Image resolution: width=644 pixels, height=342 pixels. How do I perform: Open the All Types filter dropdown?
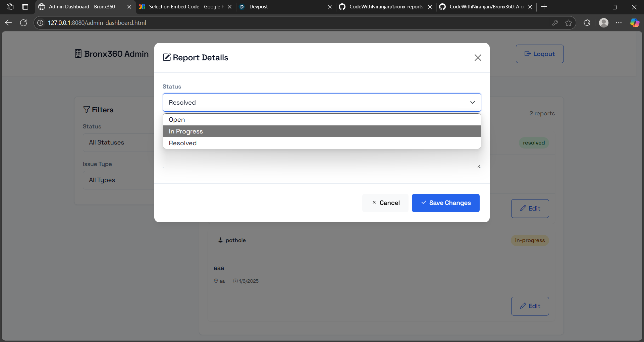pyautogui.click(x=119, y=180)
